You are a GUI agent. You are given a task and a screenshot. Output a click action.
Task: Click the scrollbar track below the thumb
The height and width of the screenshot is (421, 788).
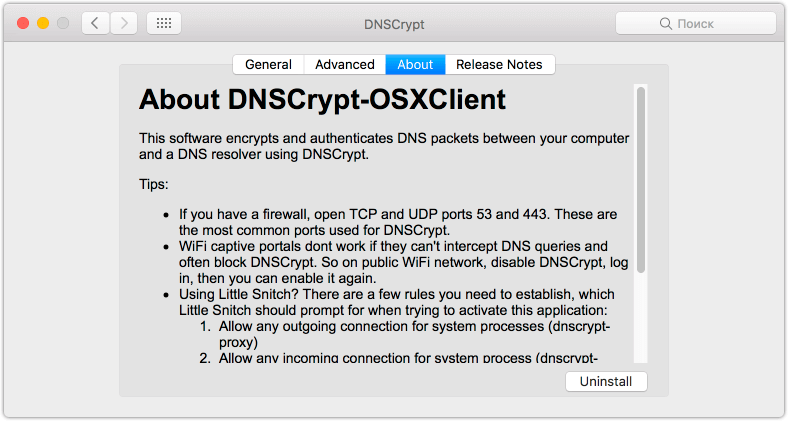641,318
